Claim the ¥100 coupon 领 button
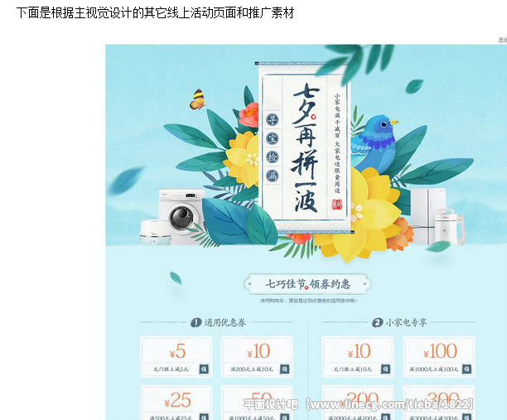Screen dimensions: 507x420 coord(466,369)
